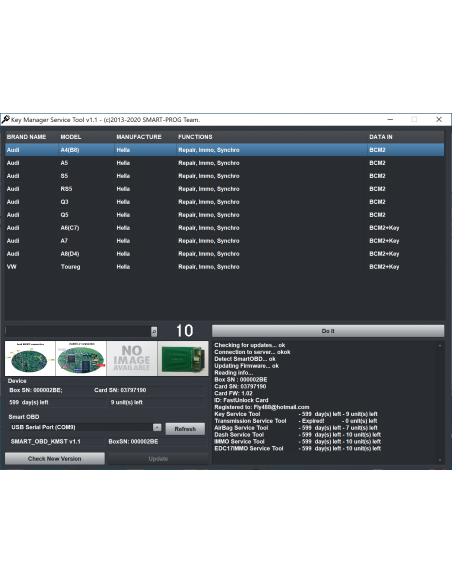Click the SMART_OBD_KMST v1.1 field

(57, 441)
